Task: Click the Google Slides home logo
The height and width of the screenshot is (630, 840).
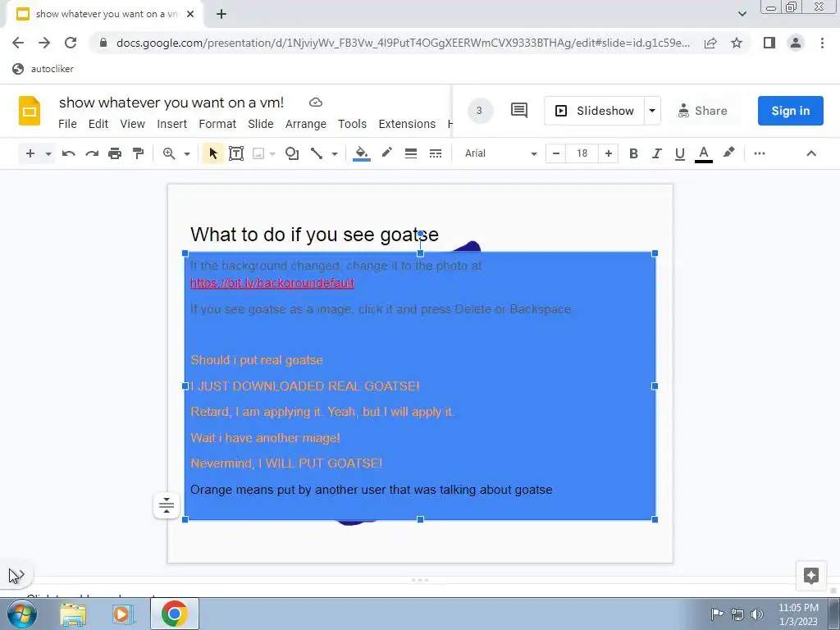Action: tap(30, 111)
